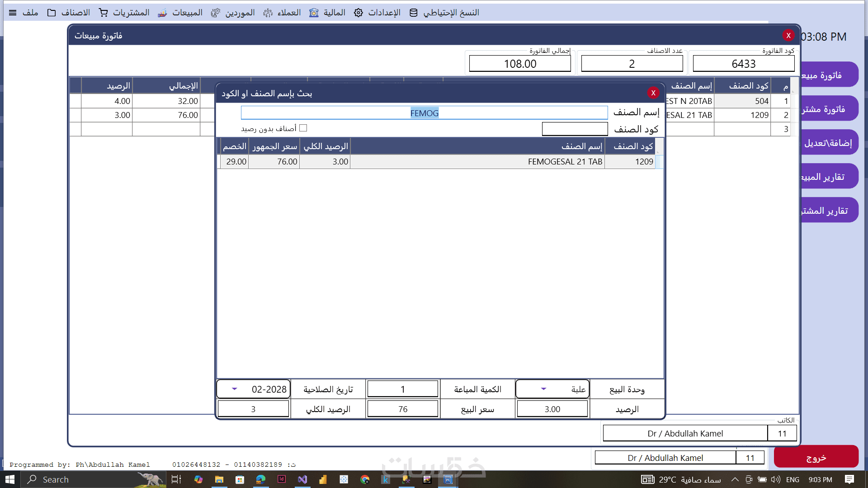The width and height of the screenshot is (868, 488).
Task: Open Visual Studio from the taskbar
Action: (x=302, y=479)
